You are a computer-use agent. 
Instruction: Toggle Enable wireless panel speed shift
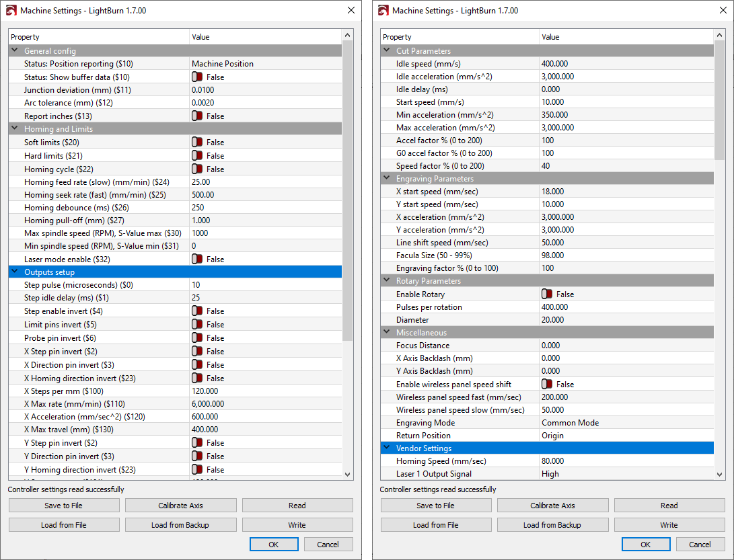[x=547, y=385]
